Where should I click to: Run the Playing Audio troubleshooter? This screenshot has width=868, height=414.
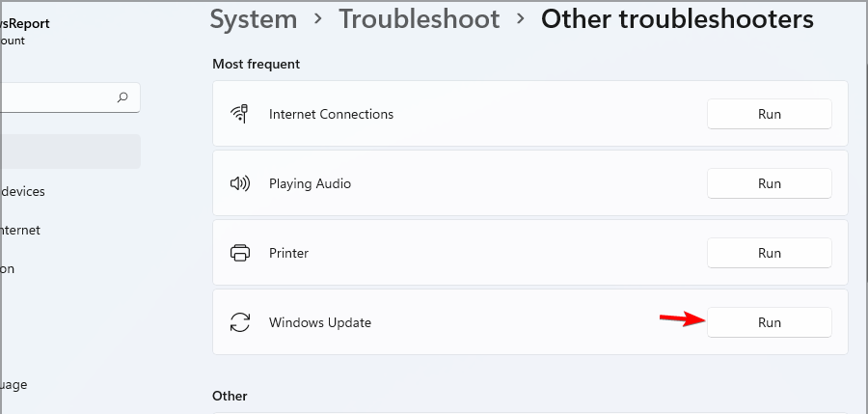(x=769, y=183)
